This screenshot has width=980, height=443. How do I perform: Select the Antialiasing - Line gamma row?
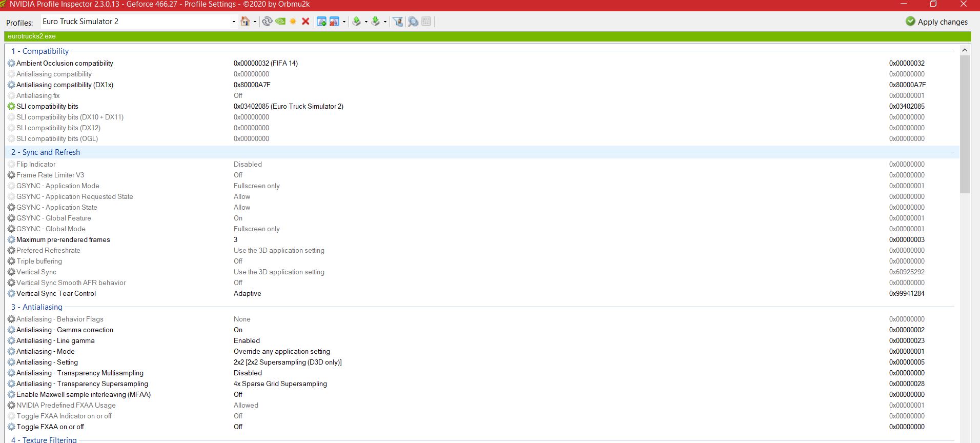coord(482,341)
